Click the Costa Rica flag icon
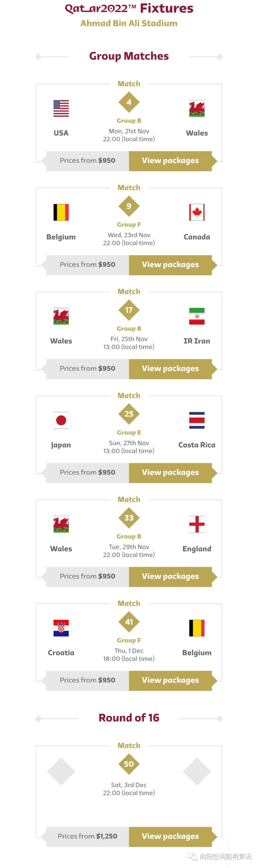Image resolution: width=260 pixels, height=868 pixels. (197, 420)
